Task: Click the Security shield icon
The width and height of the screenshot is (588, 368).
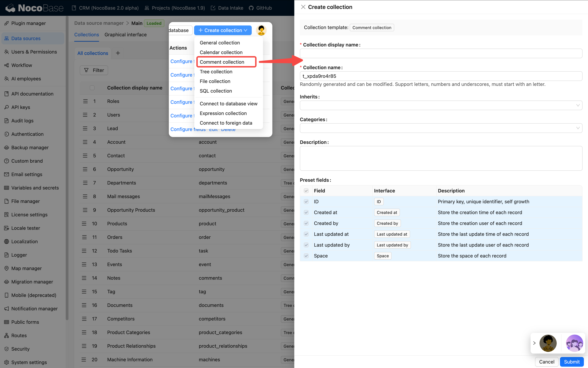Action: [7, 349]
